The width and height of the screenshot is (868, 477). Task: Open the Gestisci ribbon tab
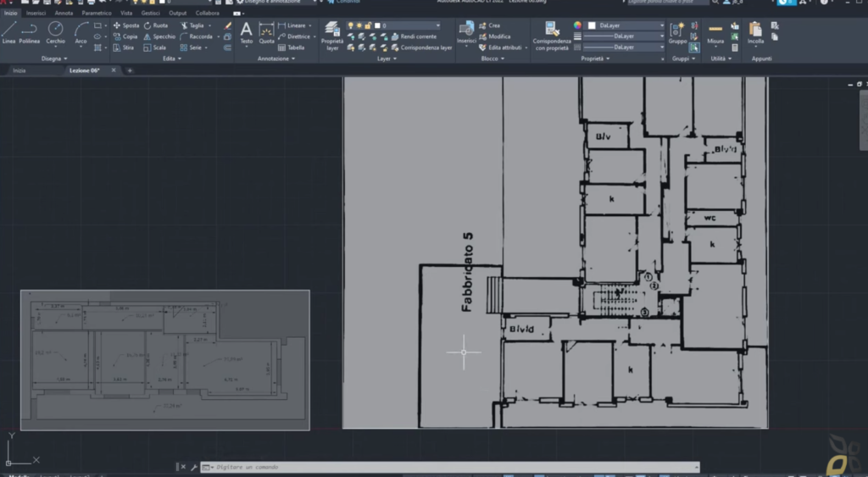[150, 13]
